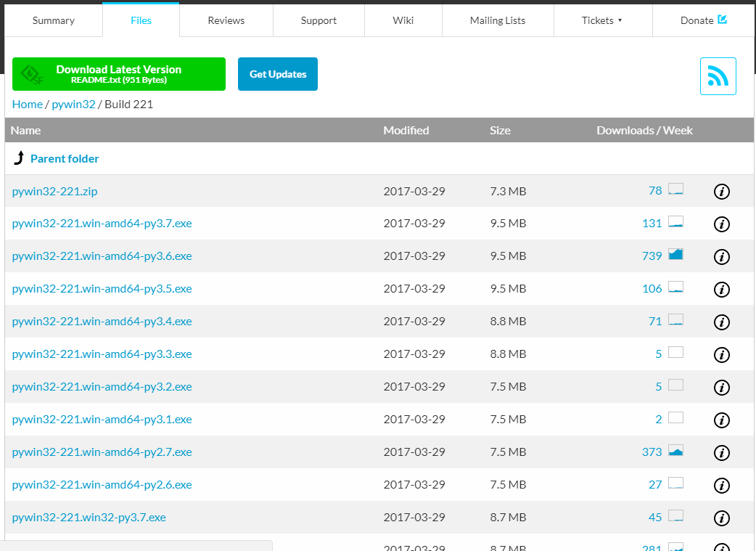Sort by the Modified column header
The width and height of the screenshot is (756, 551).
[x=406, y=130]
